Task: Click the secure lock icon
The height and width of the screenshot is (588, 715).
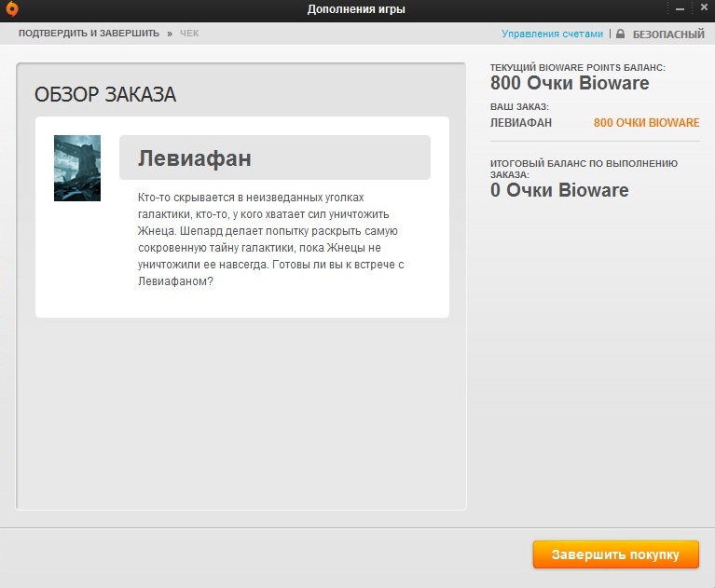Action: [x=620, y=34]
